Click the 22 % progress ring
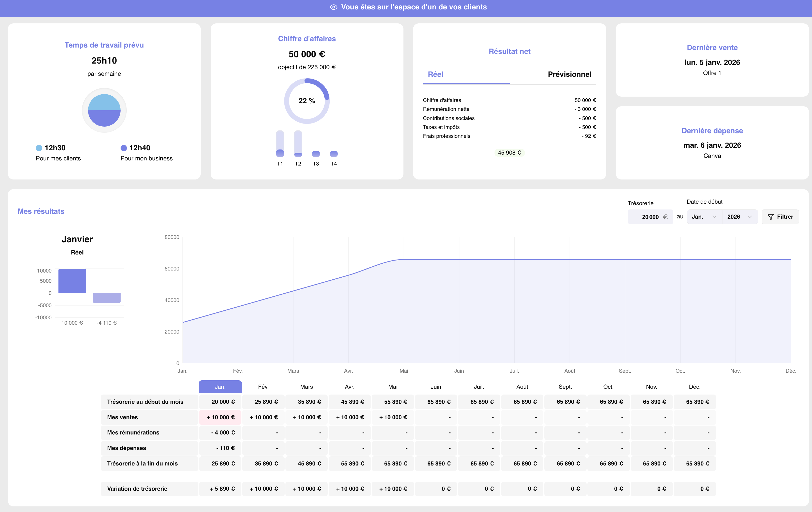Screen dimensions: 812x512 pyautogui.click(x=307, y=101)
